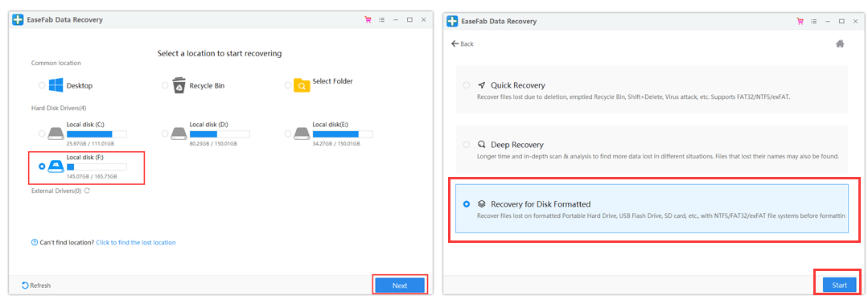Maximize the right EaseFab window

pos(841,21)
